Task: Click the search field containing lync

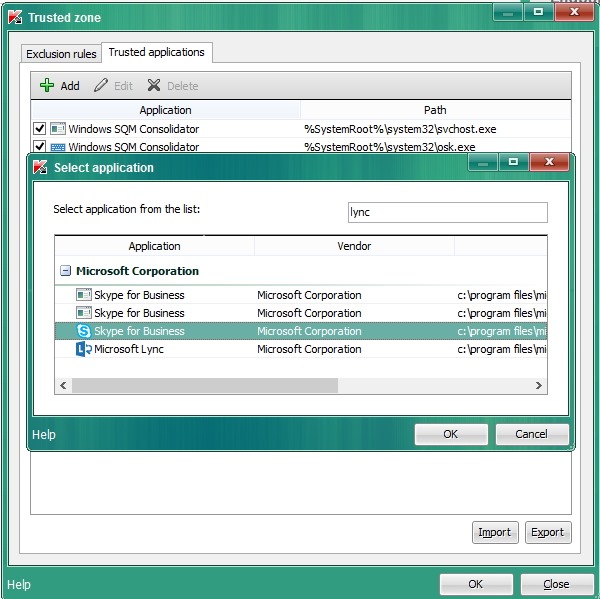Action: point(446,212)
